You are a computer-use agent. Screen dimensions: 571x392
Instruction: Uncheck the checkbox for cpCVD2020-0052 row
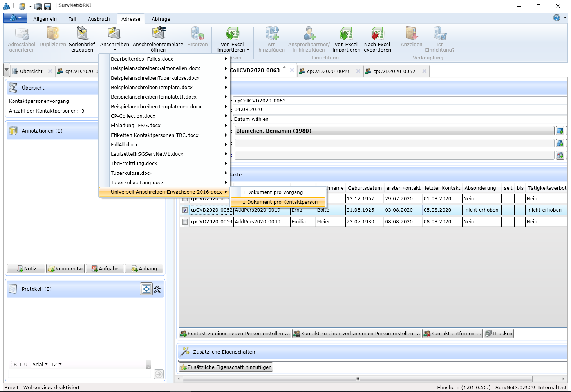coord(185,210)
